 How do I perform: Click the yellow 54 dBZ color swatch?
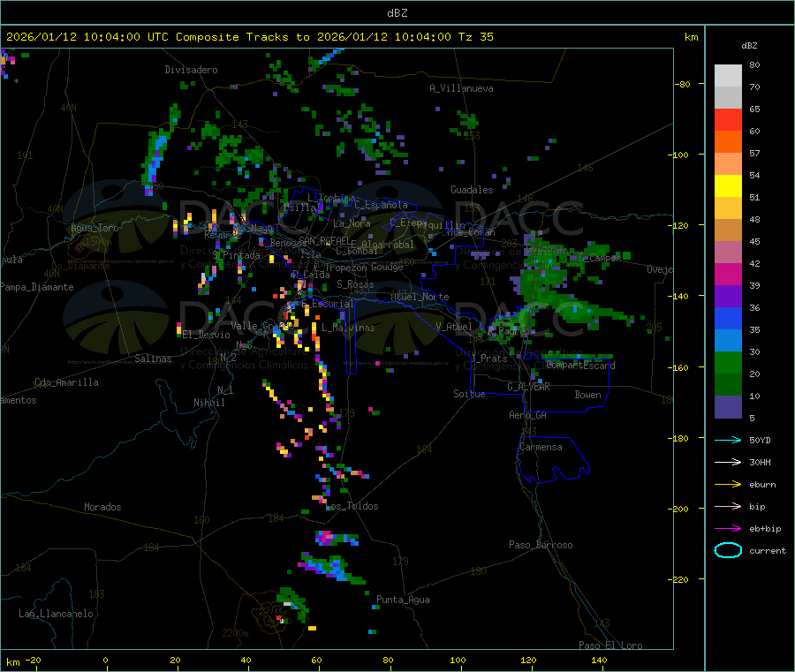728,186
